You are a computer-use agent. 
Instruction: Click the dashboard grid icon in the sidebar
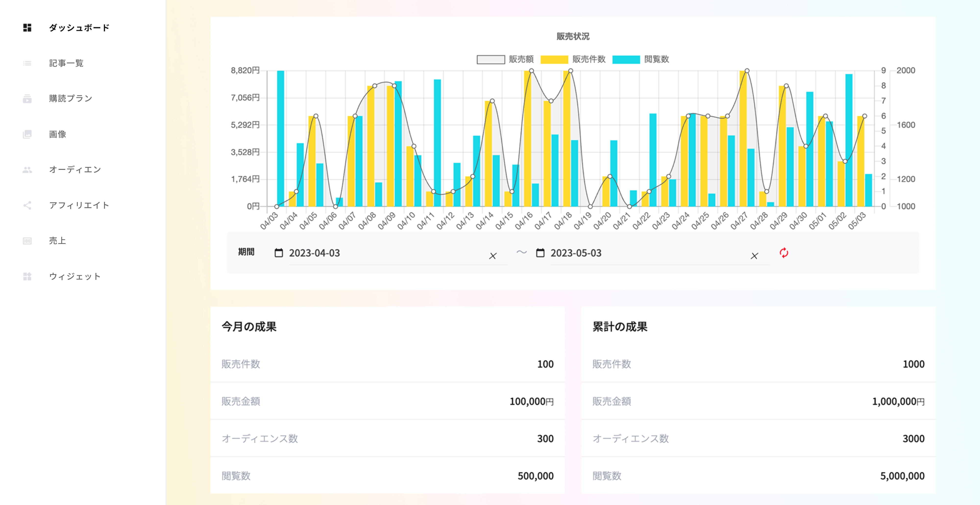tap(27, 27)
